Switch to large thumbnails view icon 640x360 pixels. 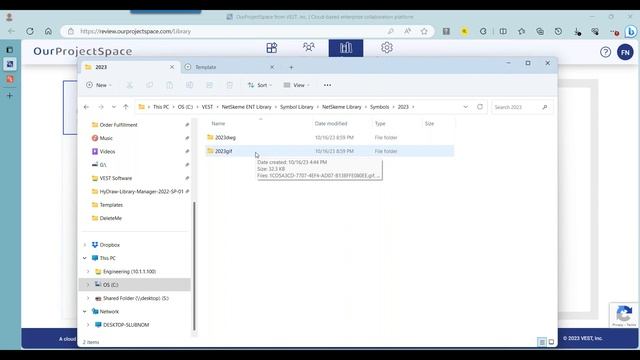pyautogui.click(x=551, y=342)
